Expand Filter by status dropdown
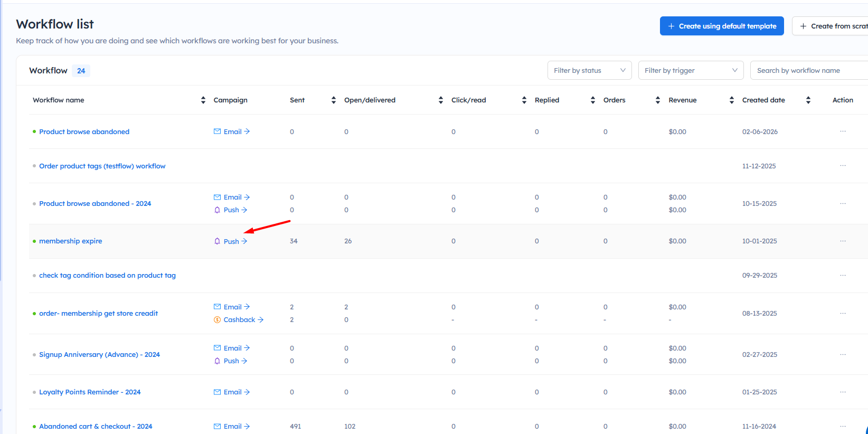 point(589,71)
